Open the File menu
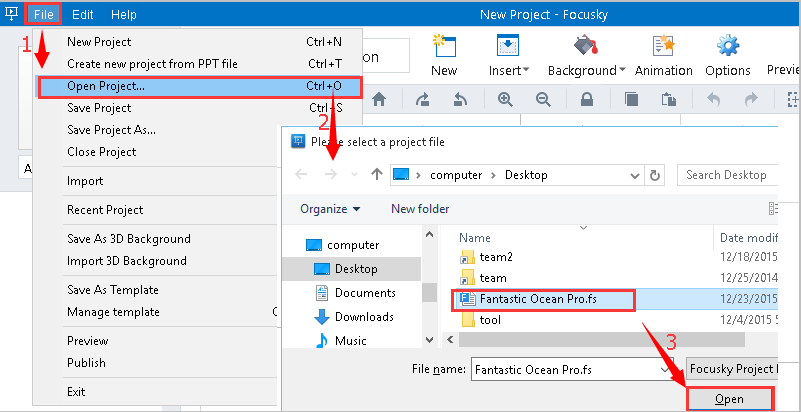 click(x=43, y=14)
